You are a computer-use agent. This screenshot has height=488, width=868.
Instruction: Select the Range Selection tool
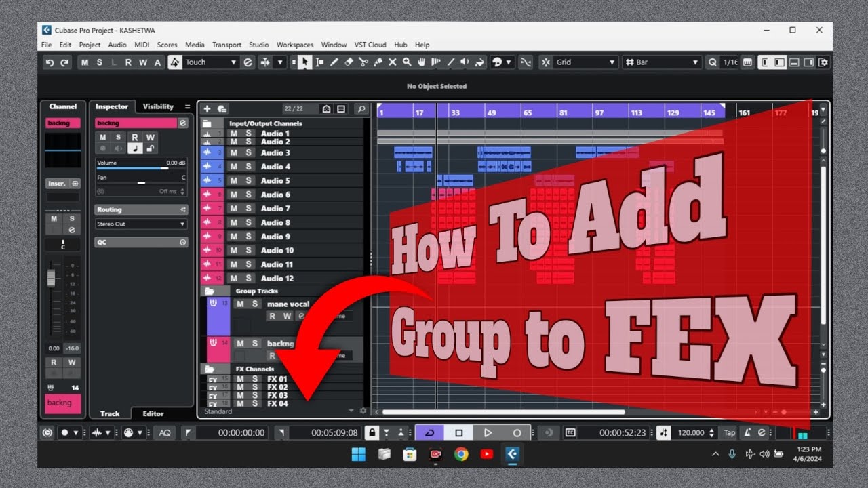319,62
